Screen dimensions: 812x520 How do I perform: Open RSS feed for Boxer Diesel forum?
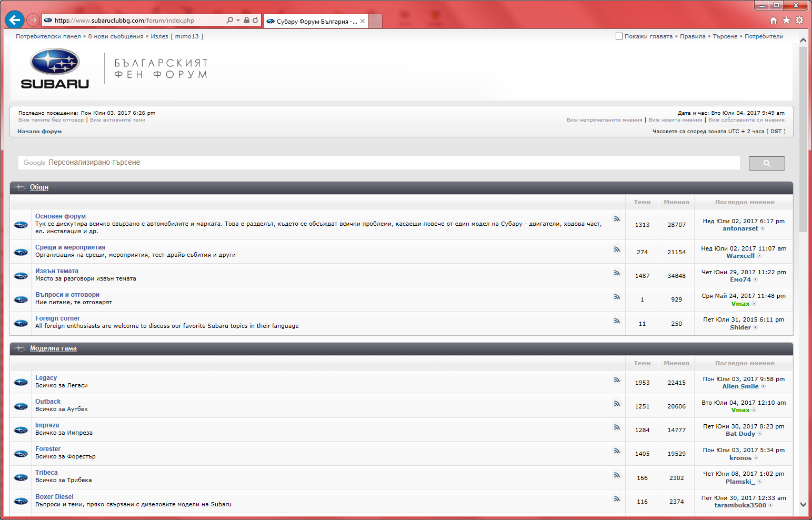click(617, 498)
